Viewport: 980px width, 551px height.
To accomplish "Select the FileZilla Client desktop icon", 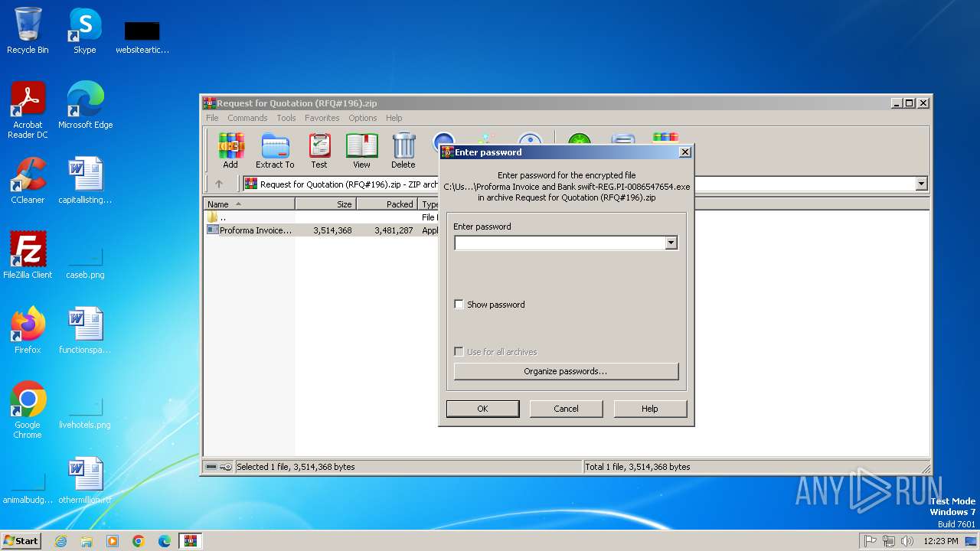I will tap(28, 255).
